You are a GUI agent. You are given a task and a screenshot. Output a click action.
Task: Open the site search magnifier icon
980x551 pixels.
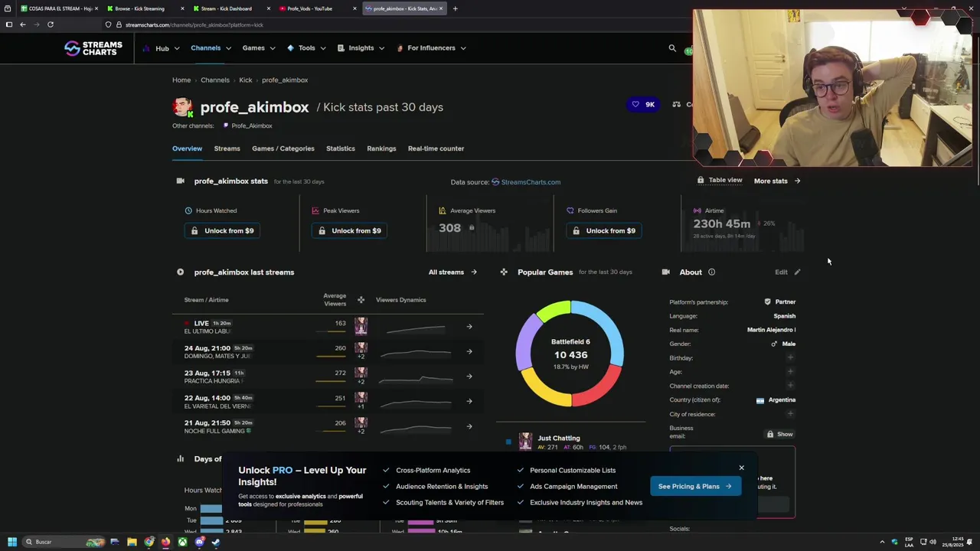672,48
